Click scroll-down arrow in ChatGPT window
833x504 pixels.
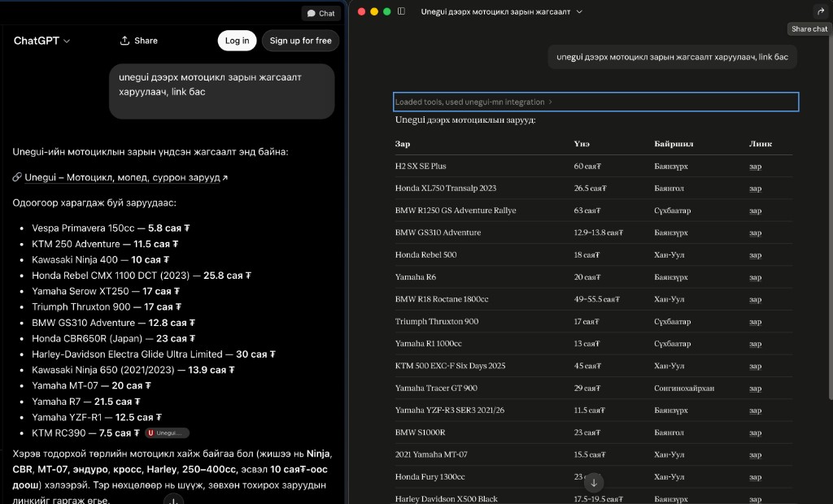[x=173, y=500]
